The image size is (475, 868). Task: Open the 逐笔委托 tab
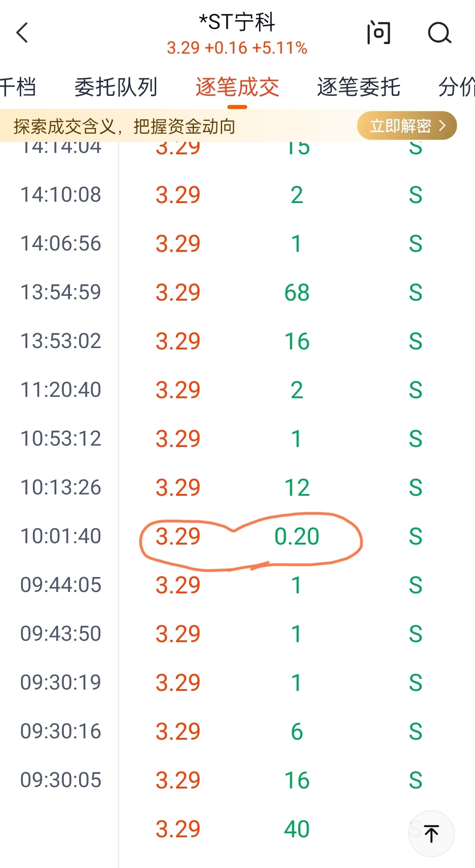coord(358,87)
